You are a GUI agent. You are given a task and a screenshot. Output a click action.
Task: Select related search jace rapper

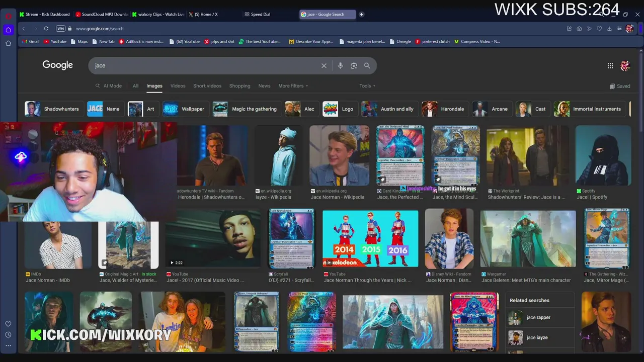pyautogui.click(x=540, y=318)
